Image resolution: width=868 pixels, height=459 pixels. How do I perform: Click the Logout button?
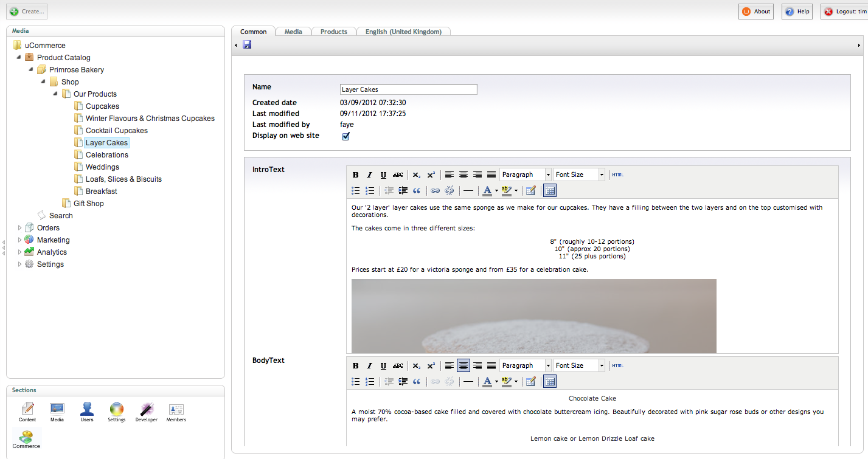(845, 12)
